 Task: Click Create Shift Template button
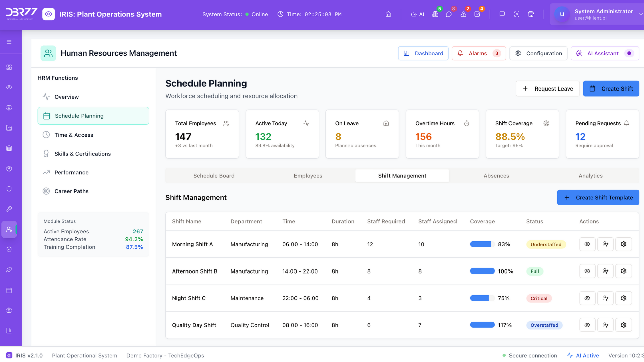point(598,198)
